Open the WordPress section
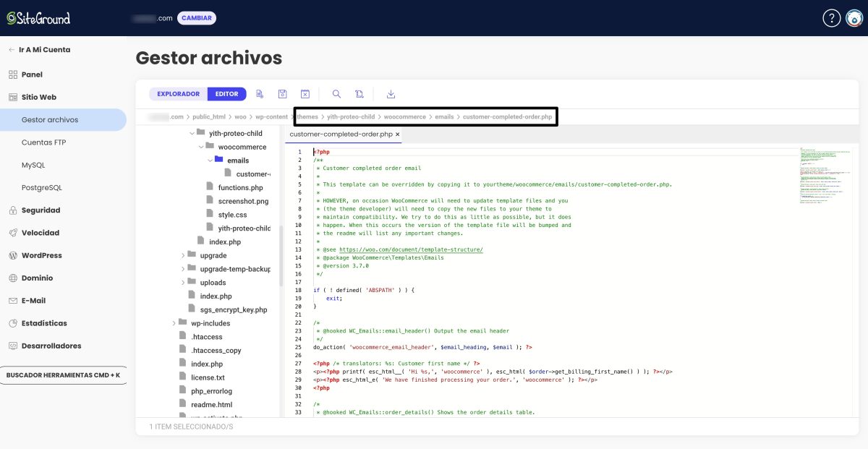Viewport: 868px width, 449px height. (x=41, y=255)
